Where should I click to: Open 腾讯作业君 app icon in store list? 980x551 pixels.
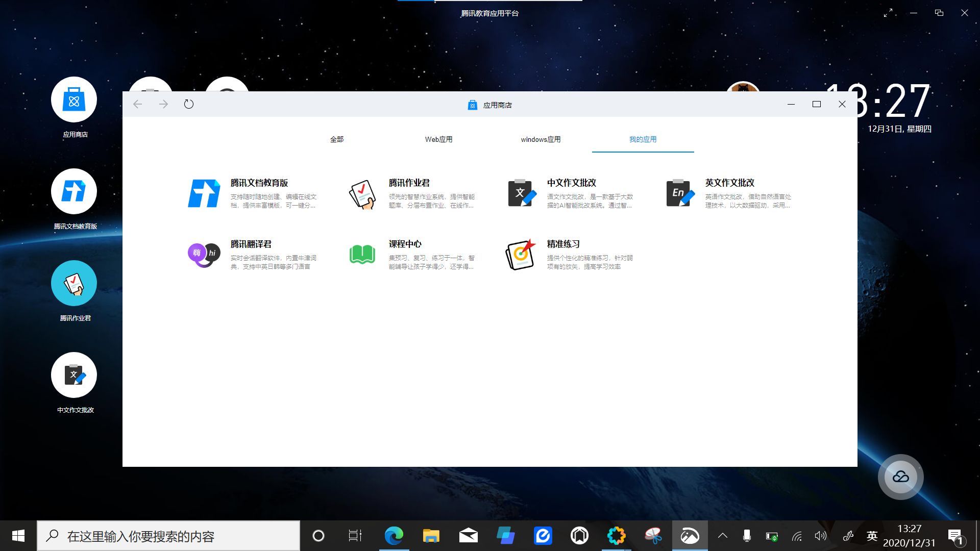click(x=362, y=194)
